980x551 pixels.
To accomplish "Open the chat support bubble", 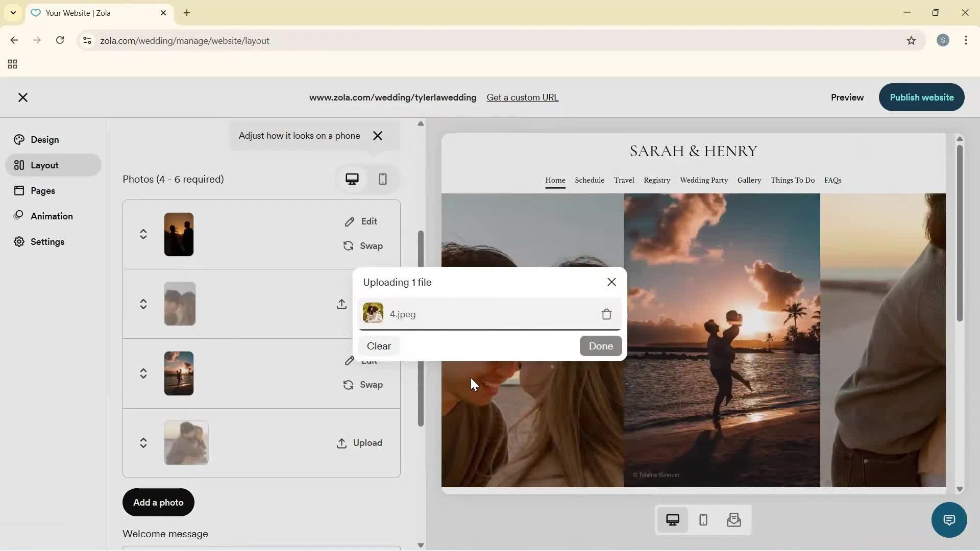I will click(949, 520).
